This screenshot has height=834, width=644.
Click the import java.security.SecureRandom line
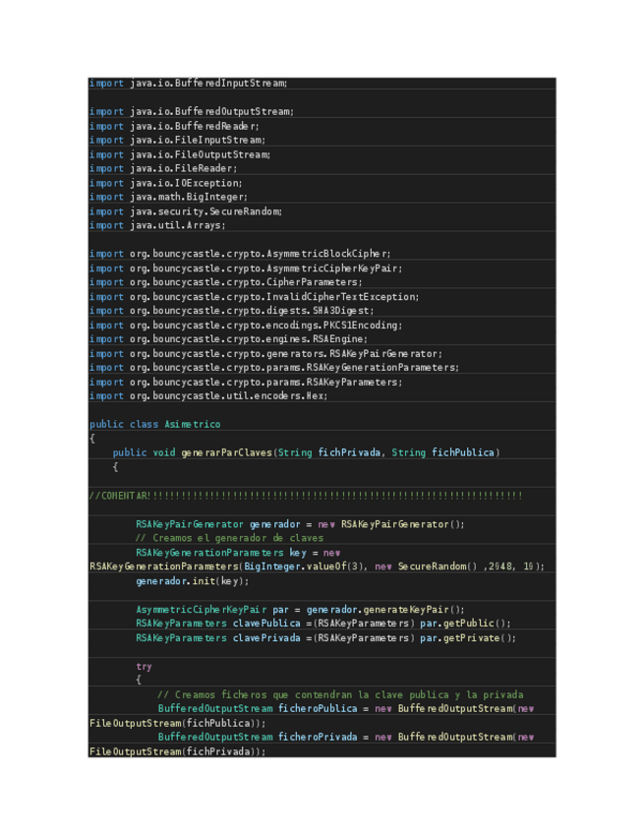(x=186, y=211)
